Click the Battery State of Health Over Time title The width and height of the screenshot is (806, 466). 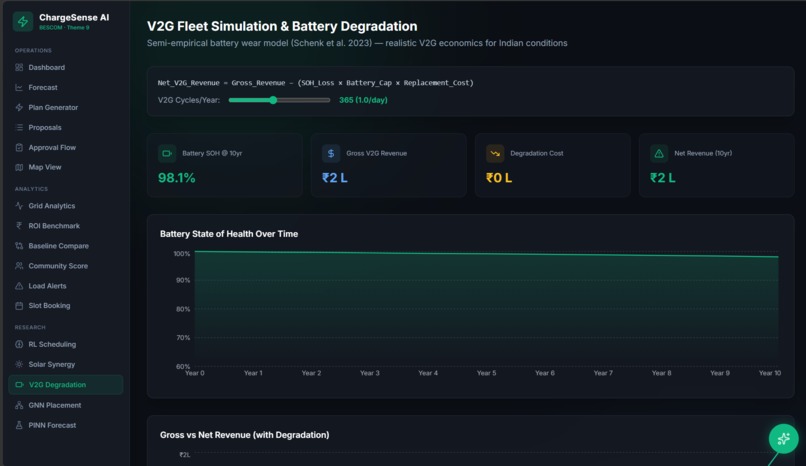click(229, 234)
